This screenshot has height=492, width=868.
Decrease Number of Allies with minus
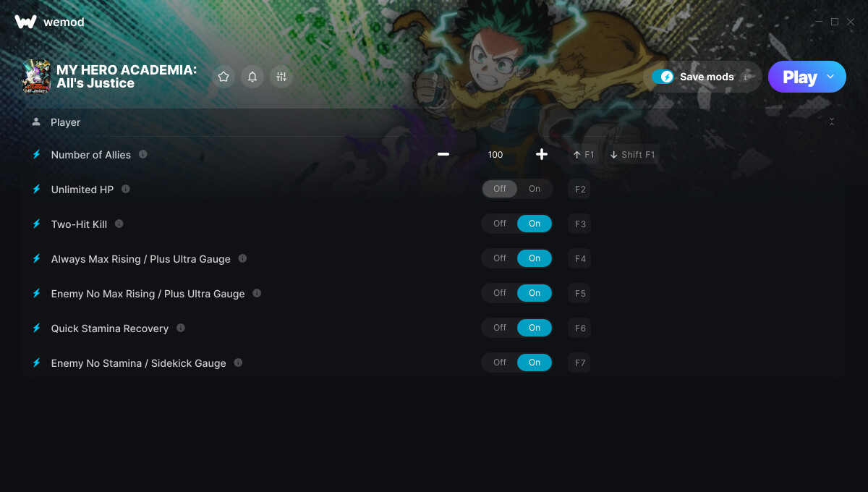443,154
